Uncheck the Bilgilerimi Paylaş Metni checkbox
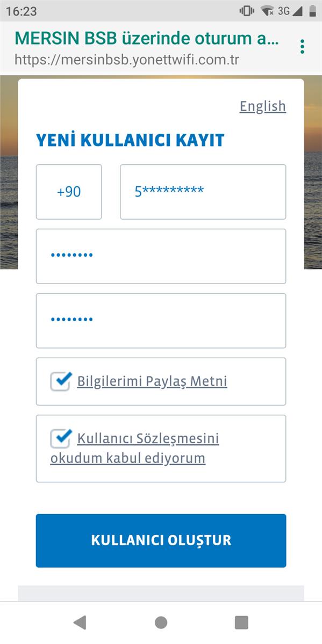The image size is (322, 644). click(60, 381)
